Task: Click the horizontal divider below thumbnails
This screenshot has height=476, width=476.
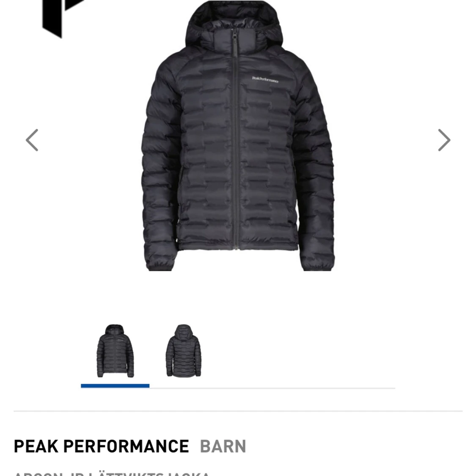Action: click(238, 411)
